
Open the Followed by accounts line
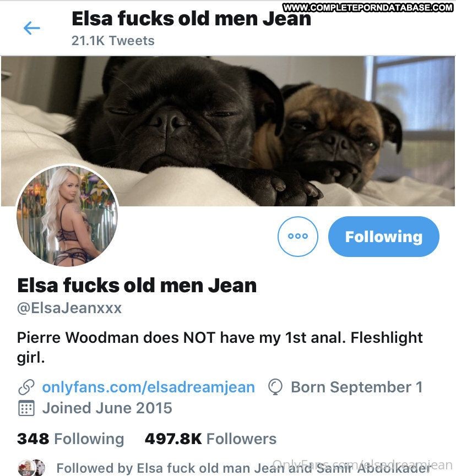coord(243,468)
